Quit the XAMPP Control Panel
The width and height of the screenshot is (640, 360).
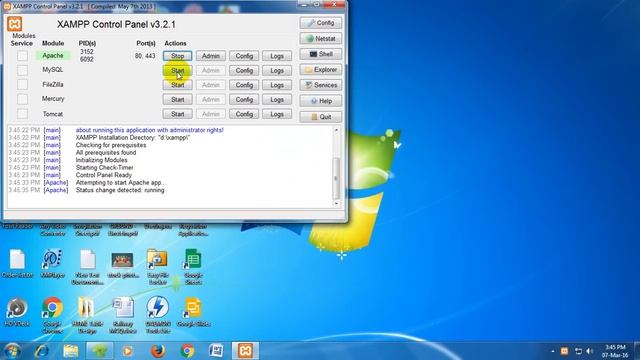tap(321, 117)
